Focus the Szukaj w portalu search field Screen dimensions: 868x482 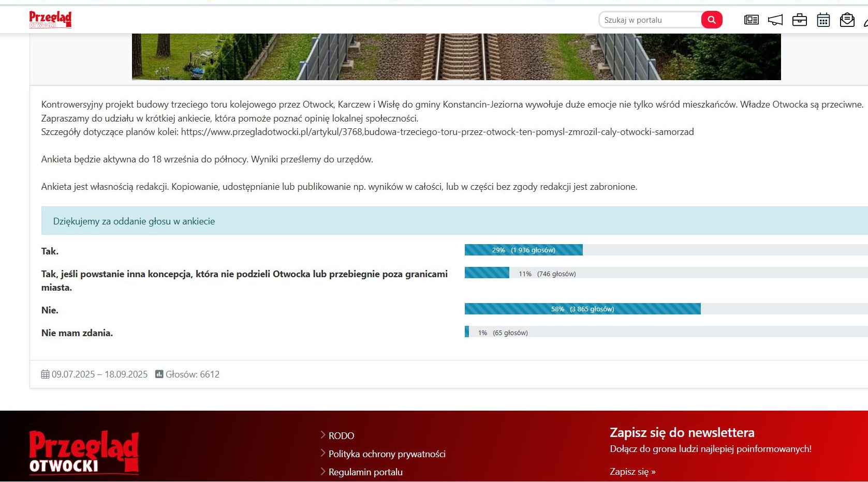[x=650, y=20]
